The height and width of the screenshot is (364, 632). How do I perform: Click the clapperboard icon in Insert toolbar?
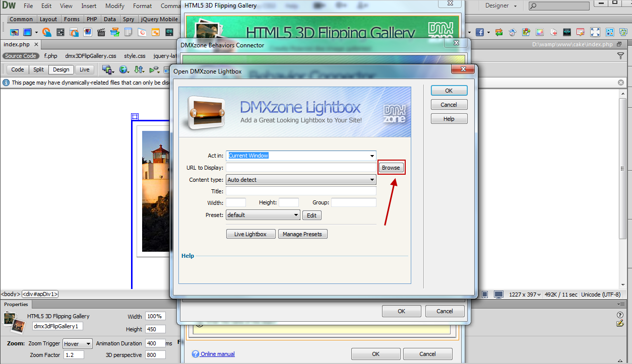pos(101,32)
